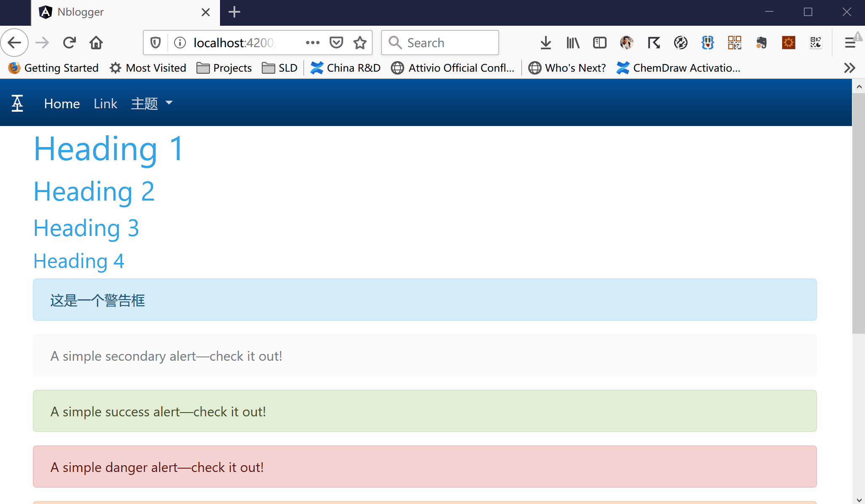
Task: Click the browser overflow menu ellipsis
Action: click(x=312, y=42)
